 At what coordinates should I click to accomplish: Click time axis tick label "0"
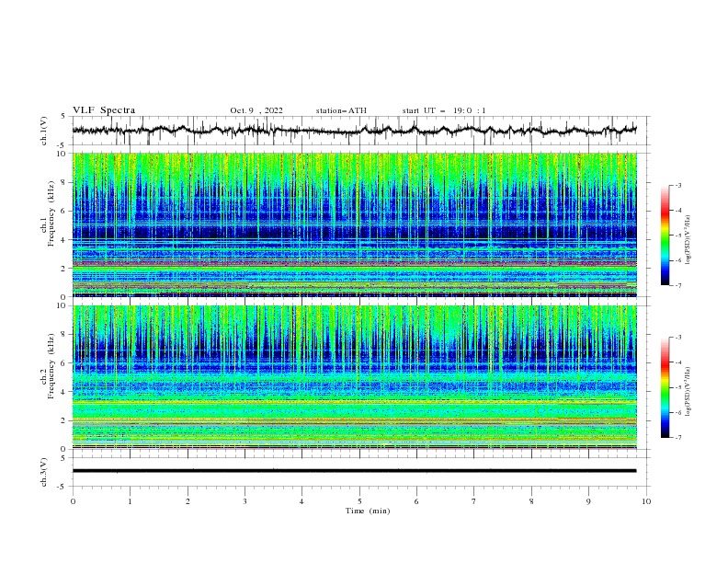pos(73,501)
